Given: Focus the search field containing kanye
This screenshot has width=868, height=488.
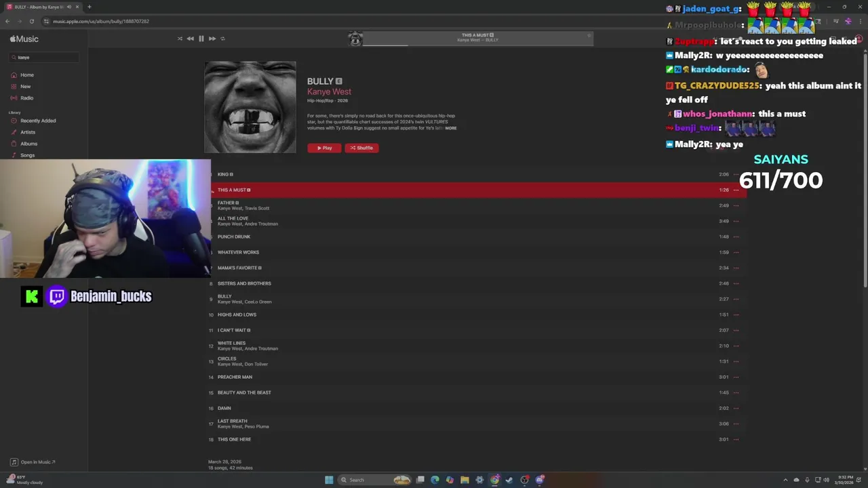Looking at the screenshot, I should [45, 58].
